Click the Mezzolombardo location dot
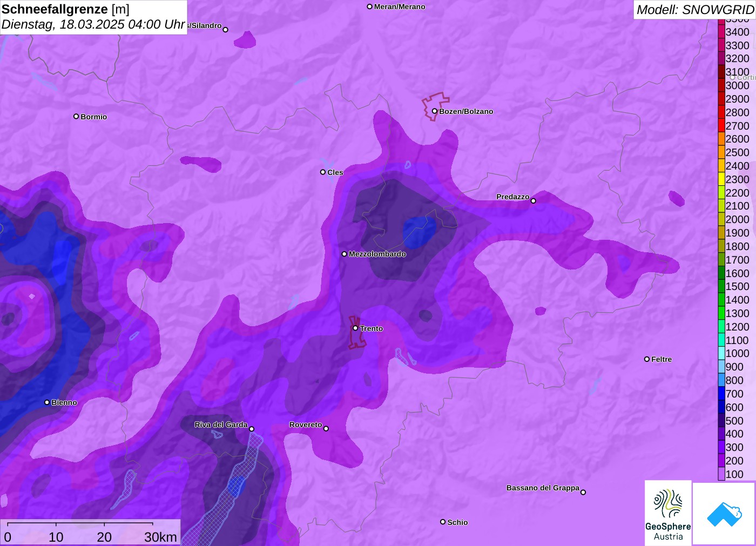The width and height of the screenshot is (756, 546). coord(345,254)
